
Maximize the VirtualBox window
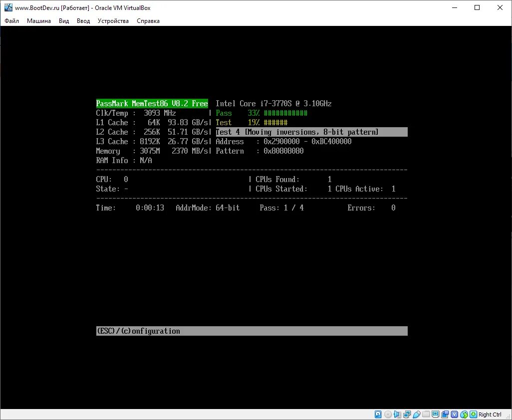[477, 7]
